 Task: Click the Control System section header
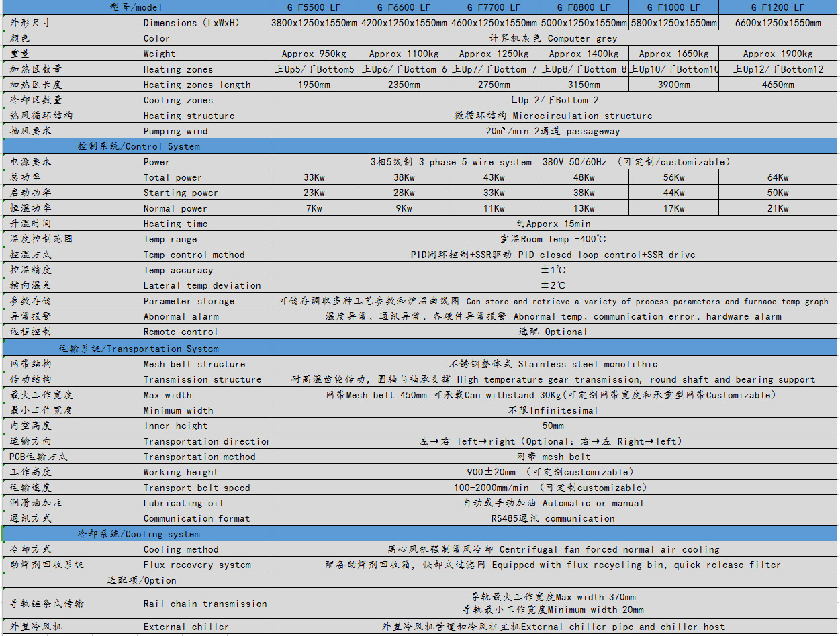[138, 146]
